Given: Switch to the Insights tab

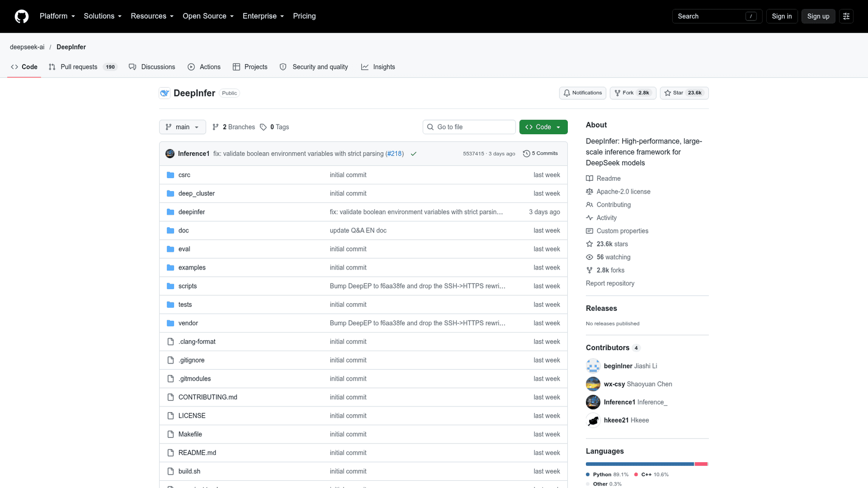Looking at the screenshot, I should pos(378,67).
